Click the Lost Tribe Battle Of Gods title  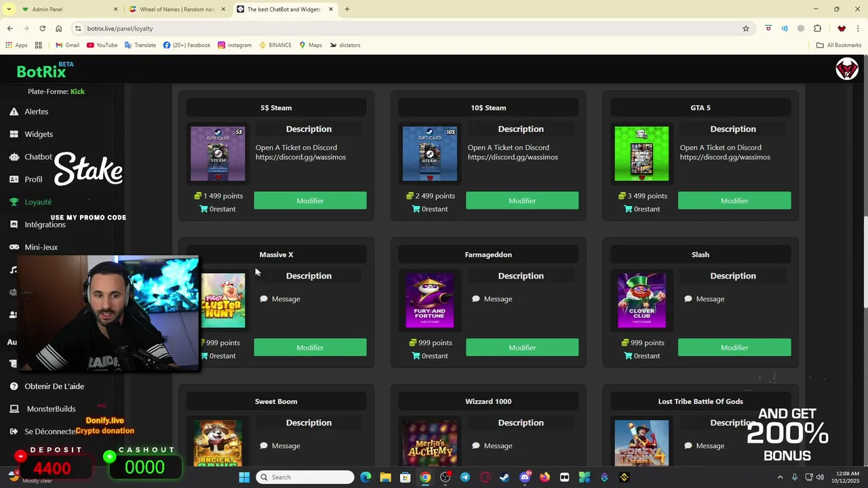(701, 401)
